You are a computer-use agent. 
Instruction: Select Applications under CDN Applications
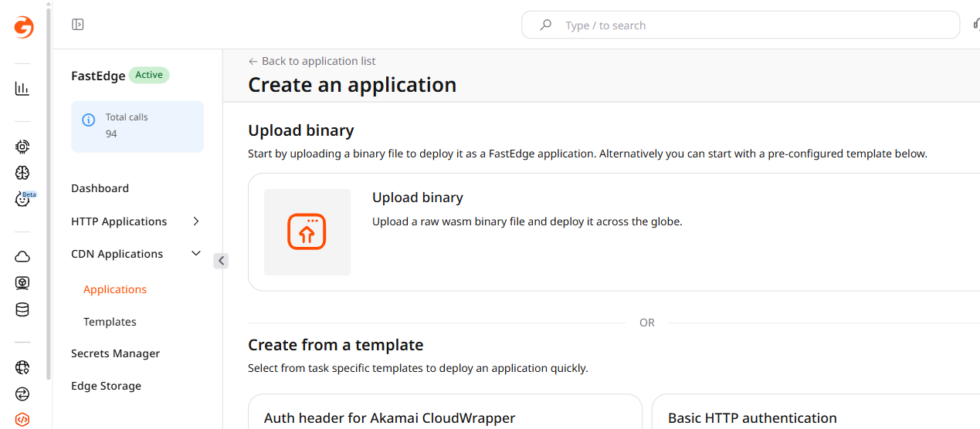(x=115, y=289)
